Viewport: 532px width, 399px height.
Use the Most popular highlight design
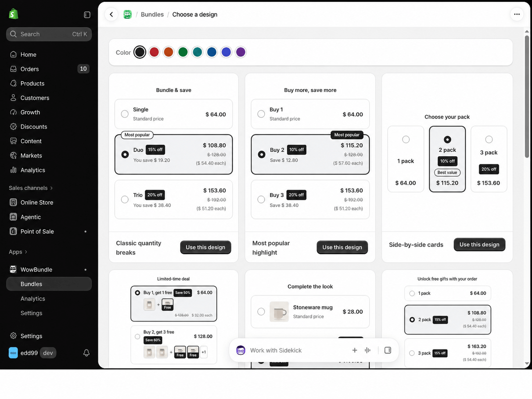(342, 247)
